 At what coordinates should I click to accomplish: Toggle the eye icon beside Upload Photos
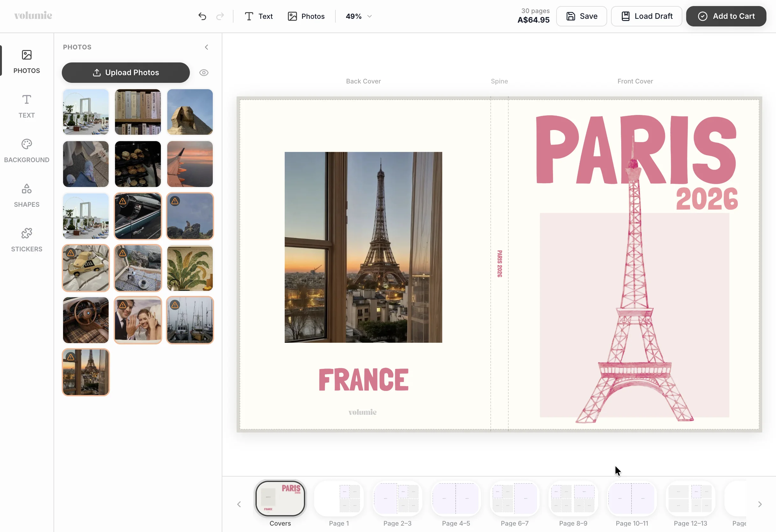tap(204, 72)
